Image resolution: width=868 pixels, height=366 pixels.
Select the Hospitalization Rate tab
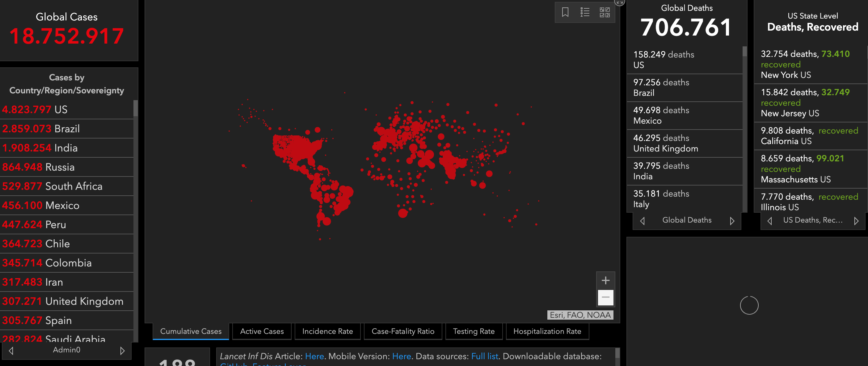pyautogui.click(x=547, y=331)
